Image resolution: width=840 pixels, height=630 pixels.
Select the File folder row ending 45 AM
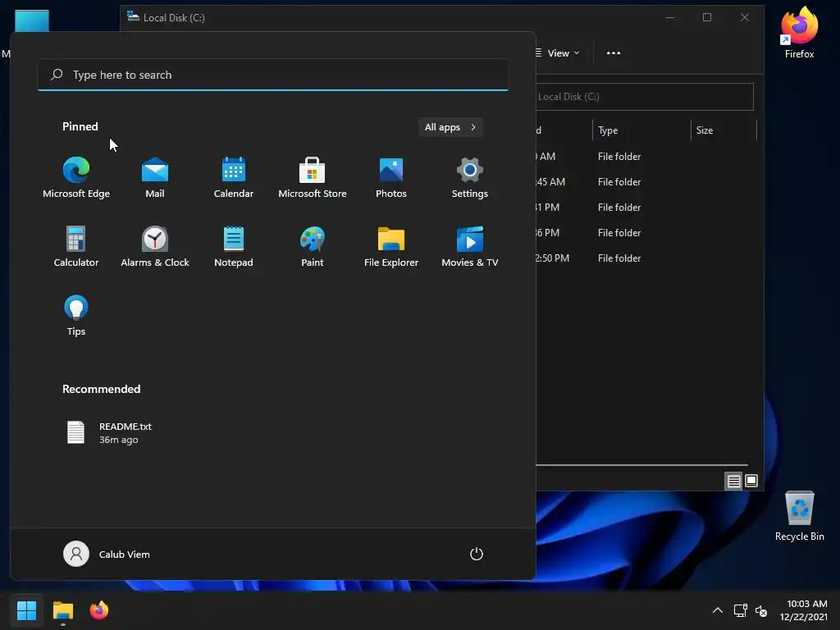[x=646, y=182]
